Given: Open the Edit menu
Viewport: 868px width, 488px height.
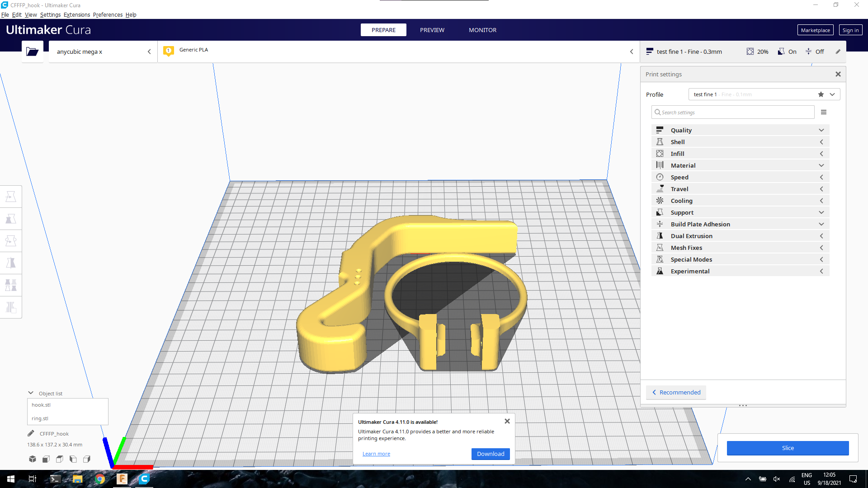Looking at the screenshot, I should coord(17,14).
